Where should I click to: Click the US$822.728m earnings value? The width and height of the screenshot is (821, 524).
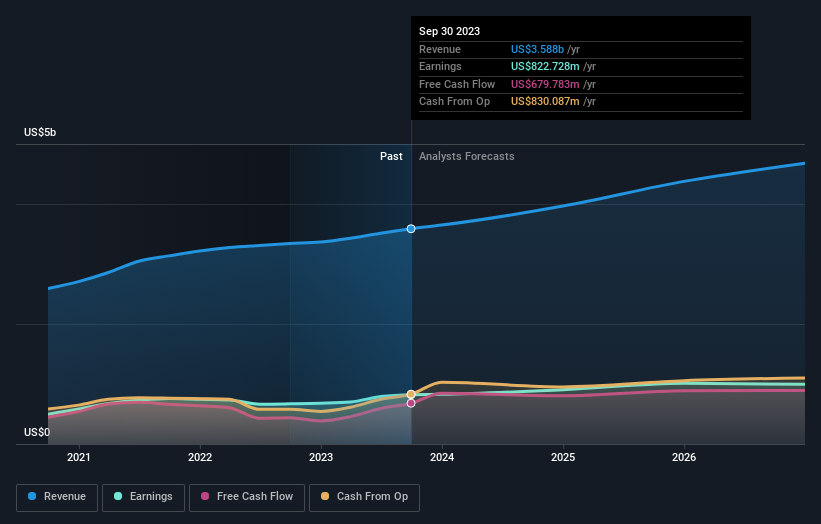point(545,66)
